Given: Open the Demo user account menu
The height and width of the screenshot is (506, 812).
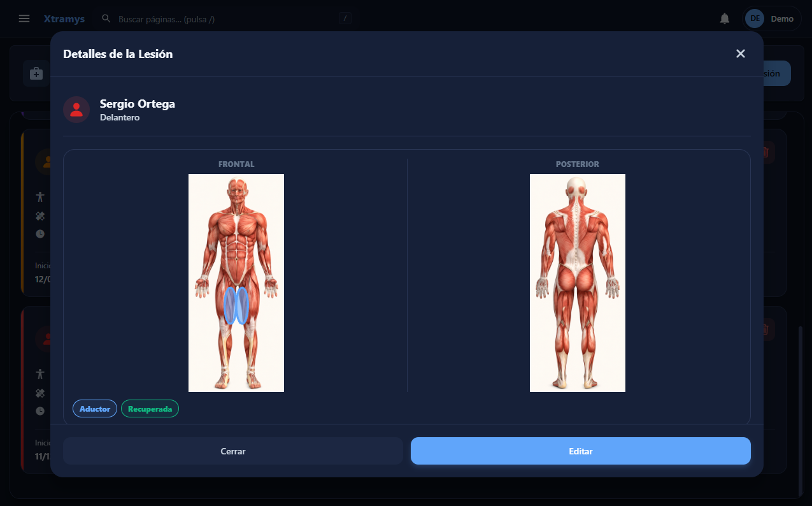Looking at the screenshot, I should click(x=773, y=18).
